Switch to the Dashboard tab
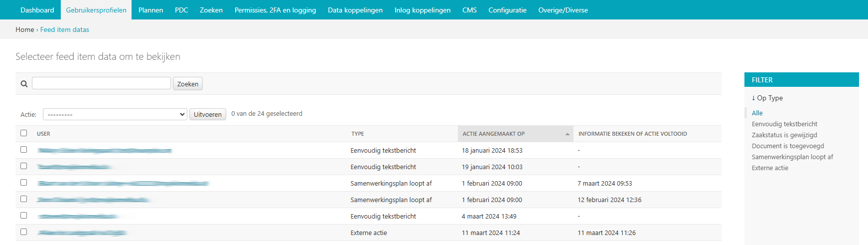Viewport: 868px width, 245px height. click(x=37, y=10)
